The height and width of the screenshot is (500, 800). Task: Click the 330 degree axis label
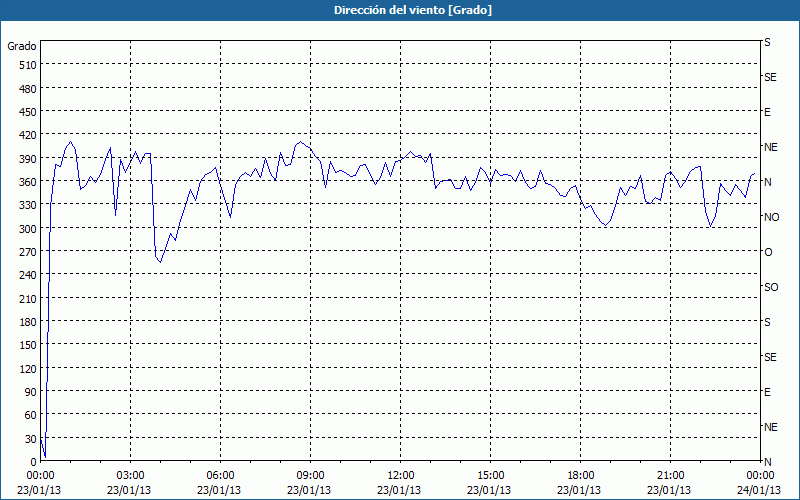pyautogui.click(x=28, y=205)
